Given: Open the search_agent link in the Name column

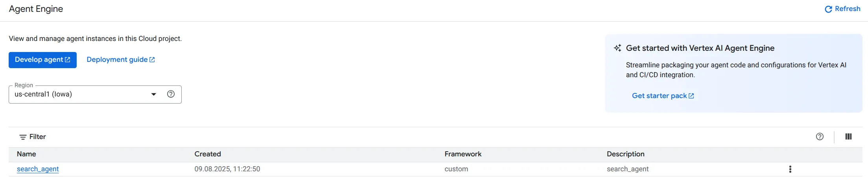Looking at the screenshot, I should pyautogui.click(x=38, y=169).
